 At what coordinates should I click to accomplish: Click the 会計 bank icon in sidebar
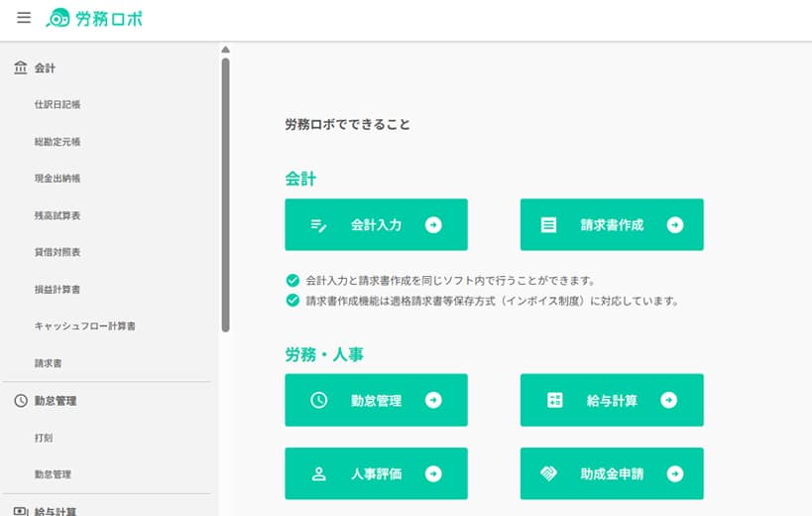[x=21, y=67]
